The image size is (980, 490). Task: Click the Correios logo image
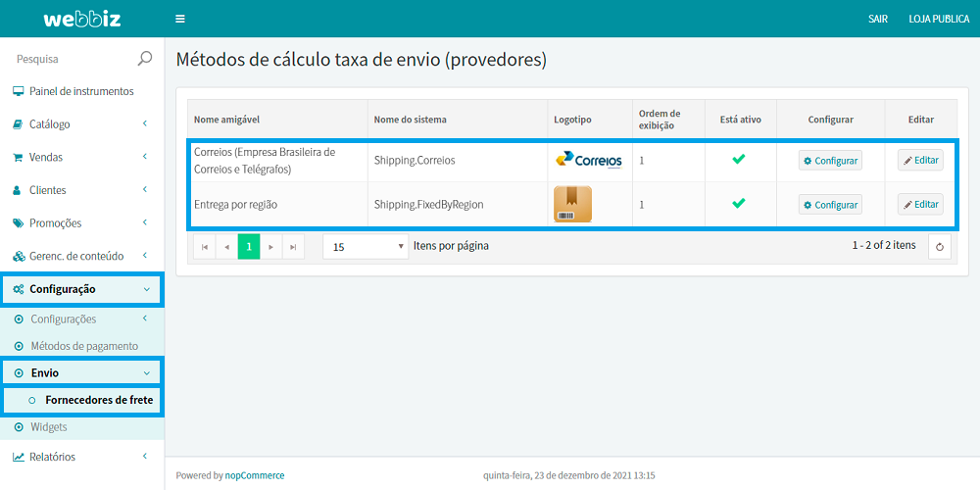[588, 160]
